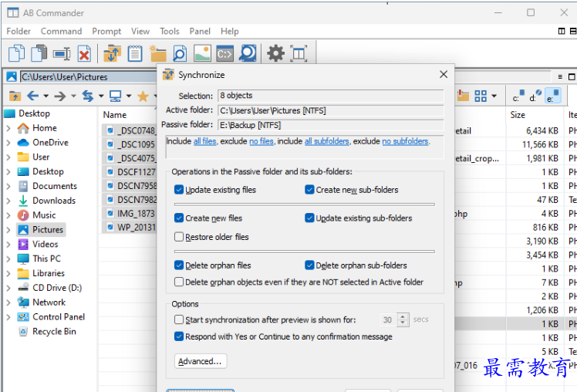Click the swap panels arrows icon
Screen dimensions: 577x392
point(88,96)
